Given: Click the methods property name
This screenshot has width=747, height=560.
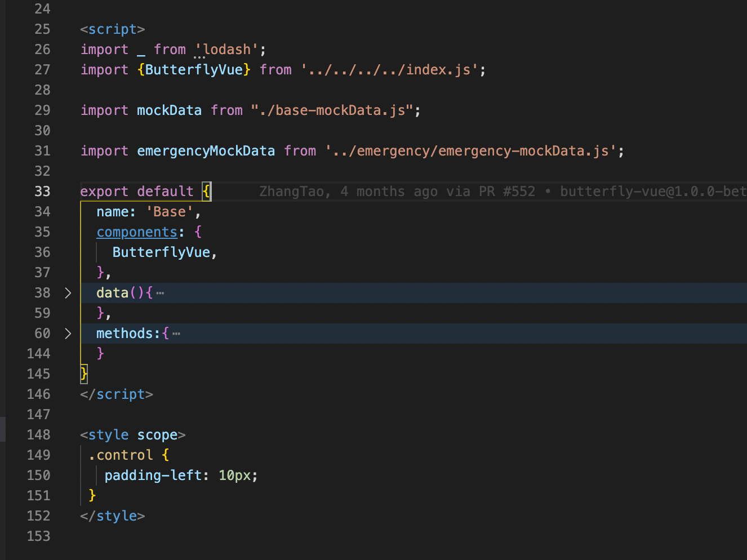Looking at the screenshot, I should (x=124, y=334).
